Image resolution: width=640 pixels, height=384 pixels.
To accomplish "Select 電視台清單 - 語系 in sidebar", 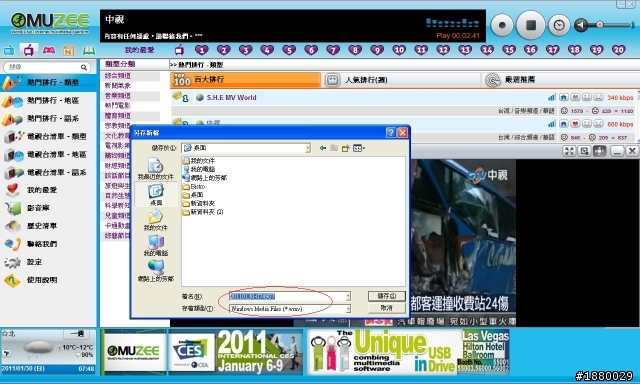I will [x=48, y=172].
